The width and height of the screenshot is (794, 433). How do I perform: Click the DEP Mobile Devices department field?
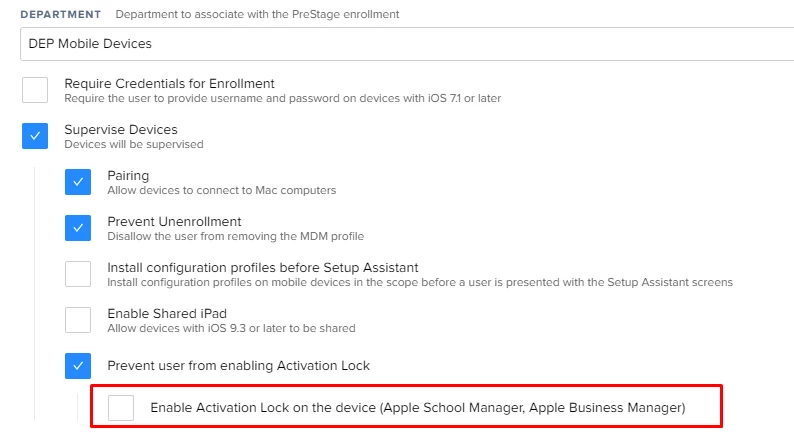point(407,44)
